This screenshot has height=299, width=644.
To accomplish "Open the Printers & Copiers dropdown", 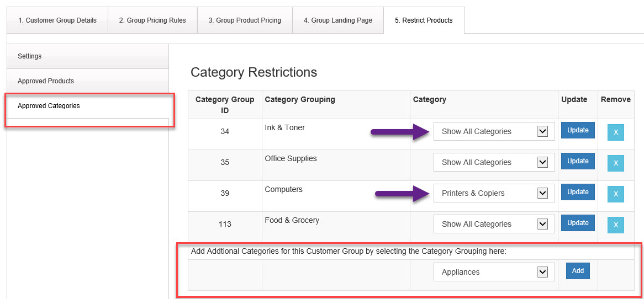I will 494,193.
